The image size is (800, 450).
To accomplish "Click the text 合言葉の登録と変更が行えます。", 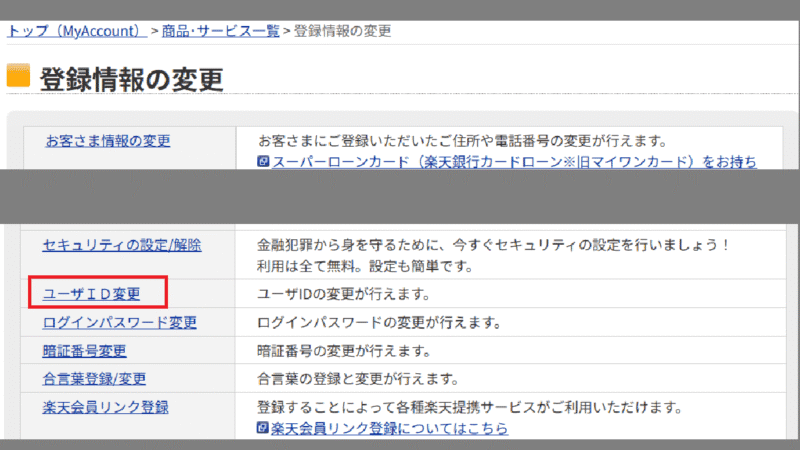I will [358, 379].
